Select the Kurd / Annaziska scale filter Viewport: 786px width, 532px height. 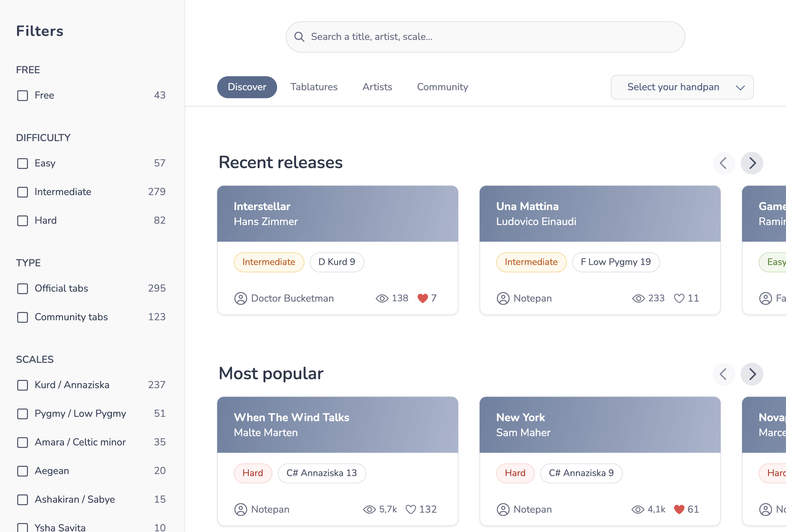point(23,385)
